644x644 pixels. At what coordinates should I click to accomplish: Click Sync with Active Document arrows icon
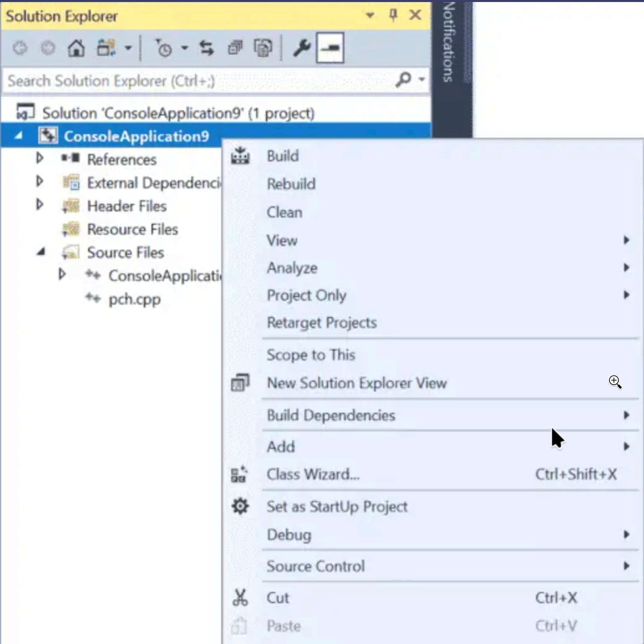pyautogui.click(x=207, y=48)
